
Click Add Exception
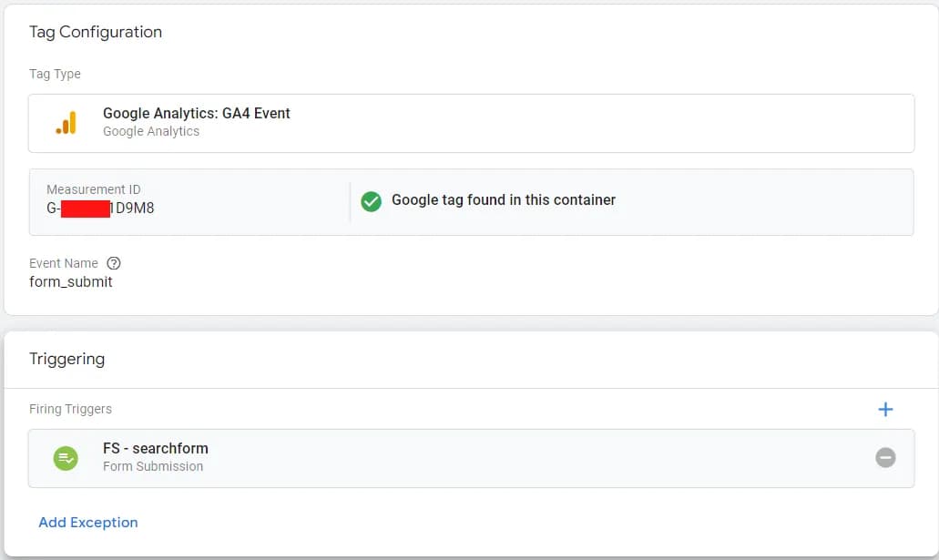coord(87,522)
